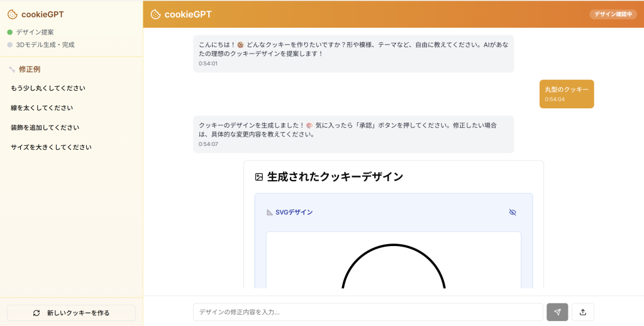
Task: Click the 修正例 section heading
Action: 30,69
